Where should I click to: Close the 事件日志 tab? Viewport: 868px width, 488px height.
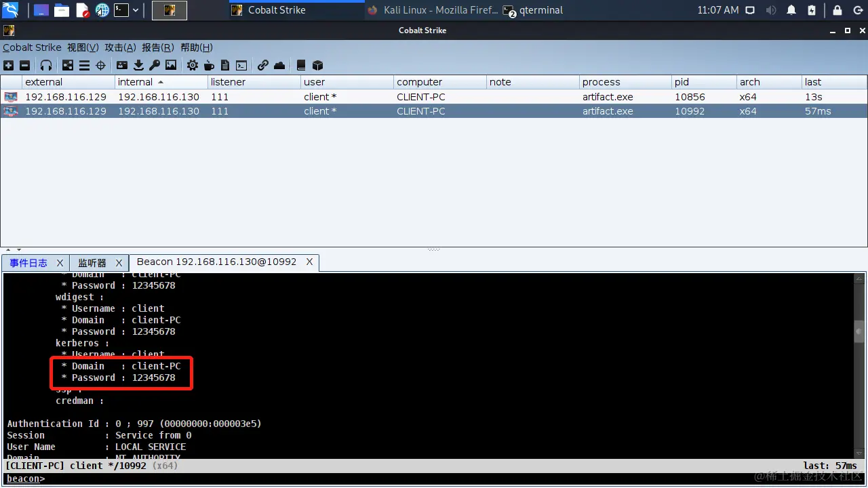[x=60, y=262]
